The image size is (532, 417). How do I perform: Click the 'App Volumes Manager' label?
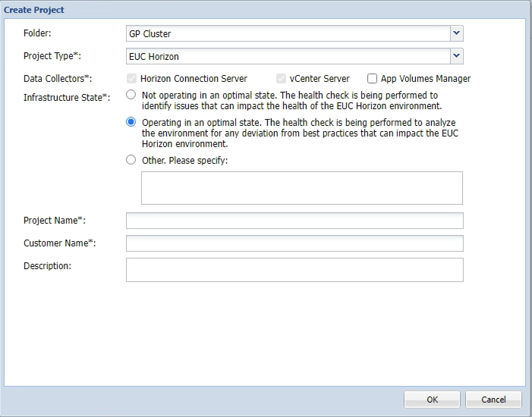tap(426, 78)
